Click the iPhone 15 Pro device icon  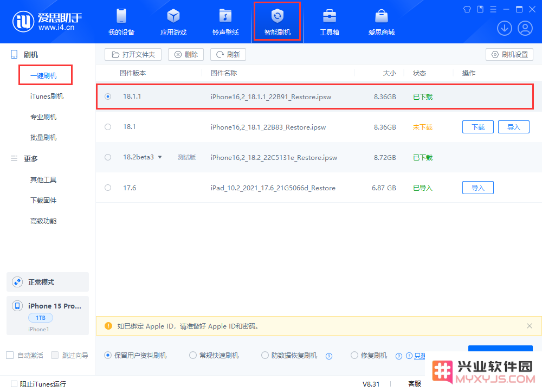17,306
